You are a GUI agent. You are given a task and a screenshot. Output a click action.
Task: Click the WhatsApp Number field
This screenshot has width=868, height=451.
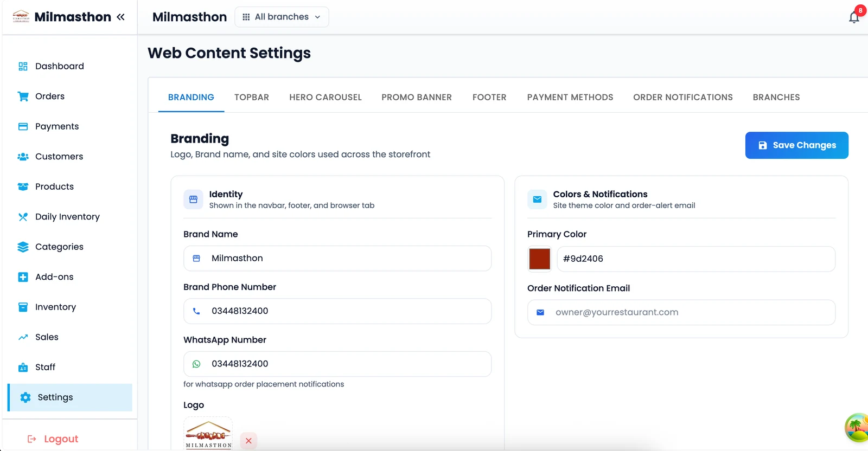[337, 364]
